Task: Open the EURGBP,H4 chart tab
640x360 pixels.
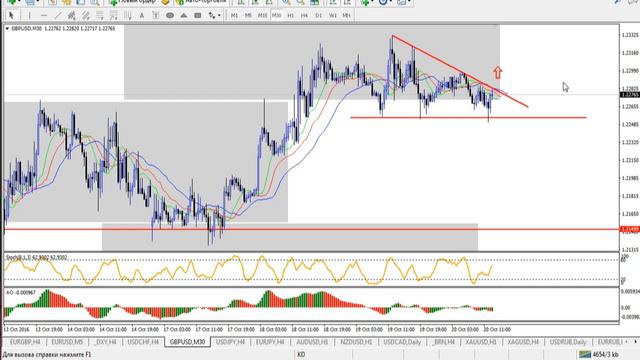Action: point(25,342)
